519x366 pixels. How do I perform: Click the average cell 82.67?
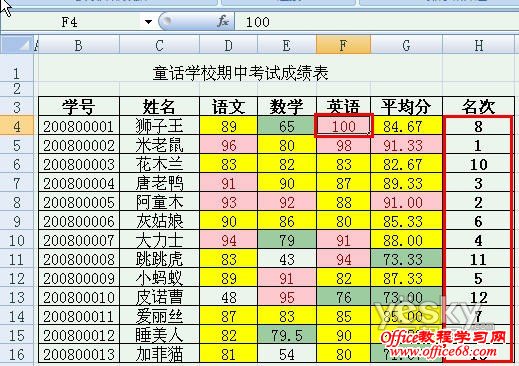(x=406, y=163)
